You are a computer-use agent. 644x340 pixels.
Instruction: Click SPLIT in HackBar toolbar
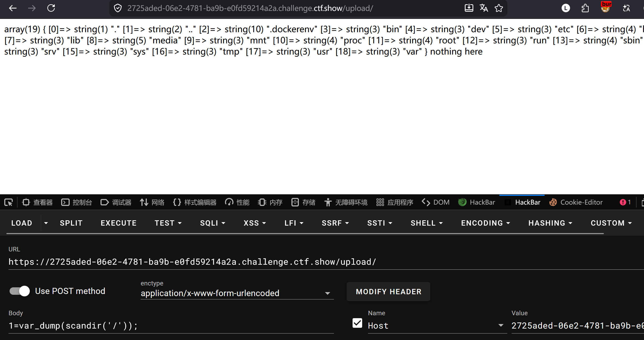(71, 223)
